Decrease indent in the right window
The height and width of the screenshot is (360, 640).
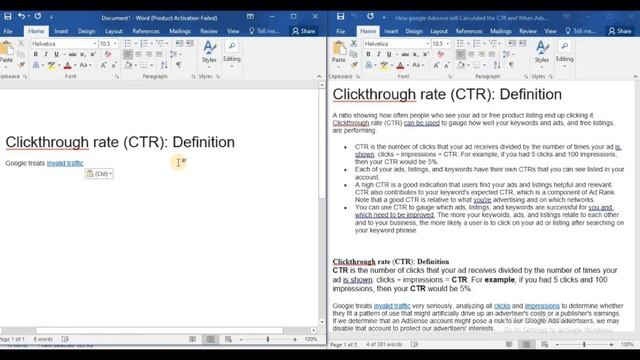[x=512, y=43]
